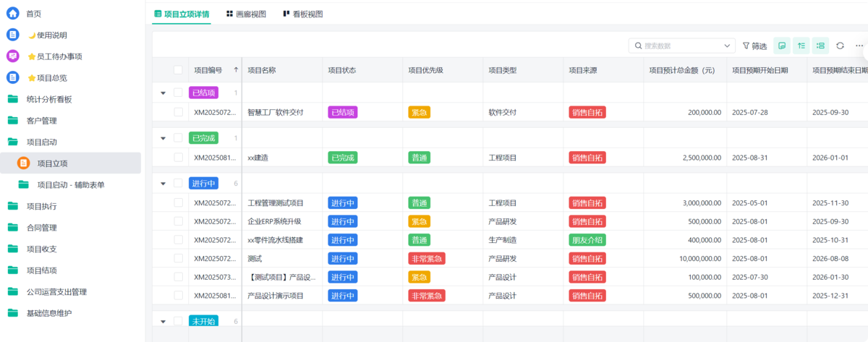The height and width of the screenshot is (342, 868).
Task: Tick checkbox for xx建造 row
Action: [x=178, y=158]
